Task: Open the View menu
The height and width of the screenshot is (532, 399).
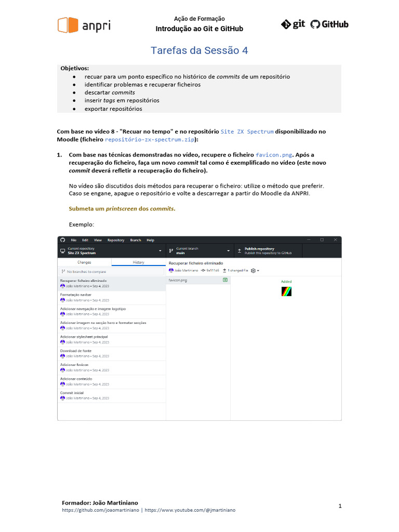Action: [x=98, y=240]
